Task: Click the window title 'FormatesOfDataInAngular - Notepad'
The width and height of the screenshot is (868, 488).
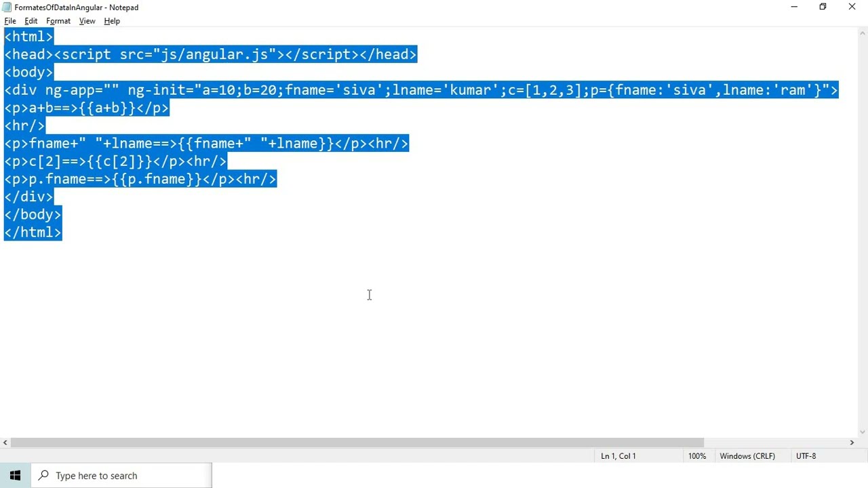Action: coord(77,7)
